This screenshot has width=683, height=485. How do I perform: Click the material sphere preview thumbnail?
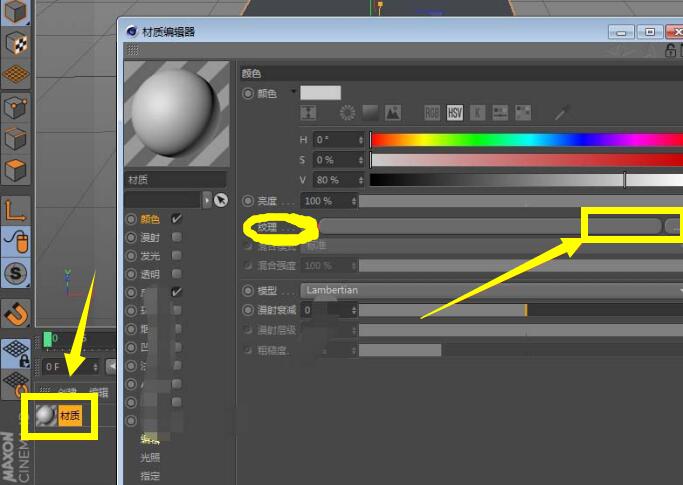(x=177, y=114)
